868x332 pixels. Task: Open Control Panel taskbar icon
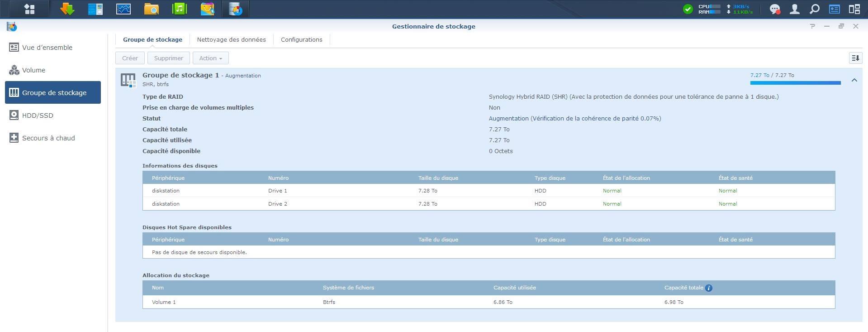[x=95, y=9]
